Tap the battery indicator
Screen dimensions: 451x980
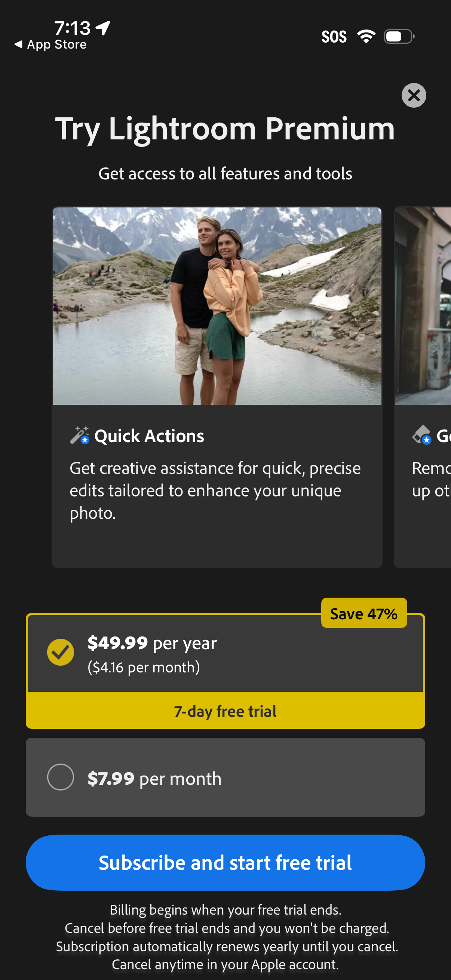click(x=398, y=36)
